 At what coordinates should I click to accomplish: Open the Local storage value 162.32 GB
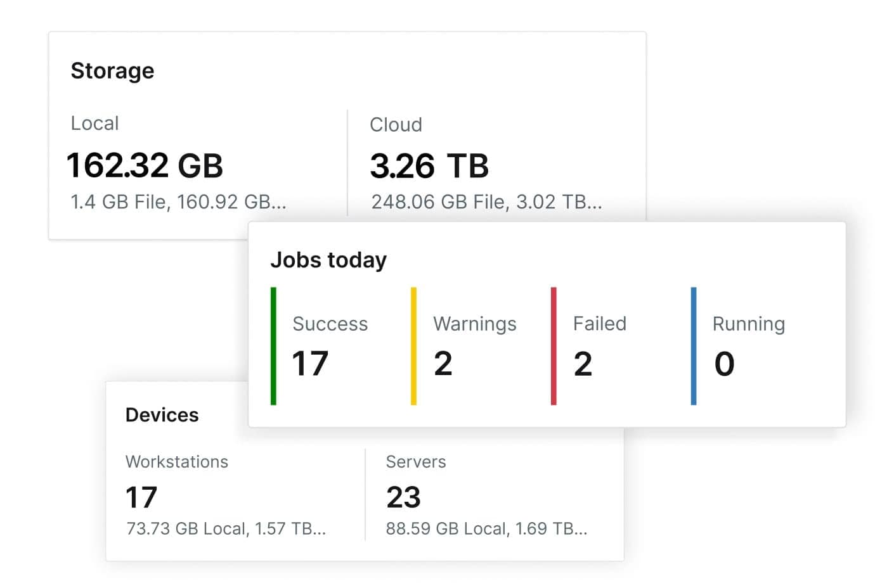pyautogui.click(x=145, y=166)
